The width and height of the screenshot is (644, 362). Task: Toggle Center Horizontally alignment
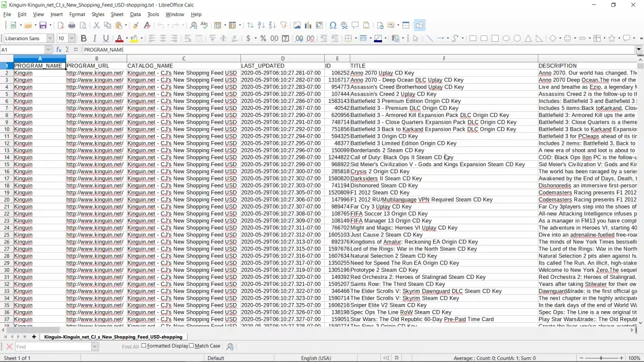click(x=163, y=39)
